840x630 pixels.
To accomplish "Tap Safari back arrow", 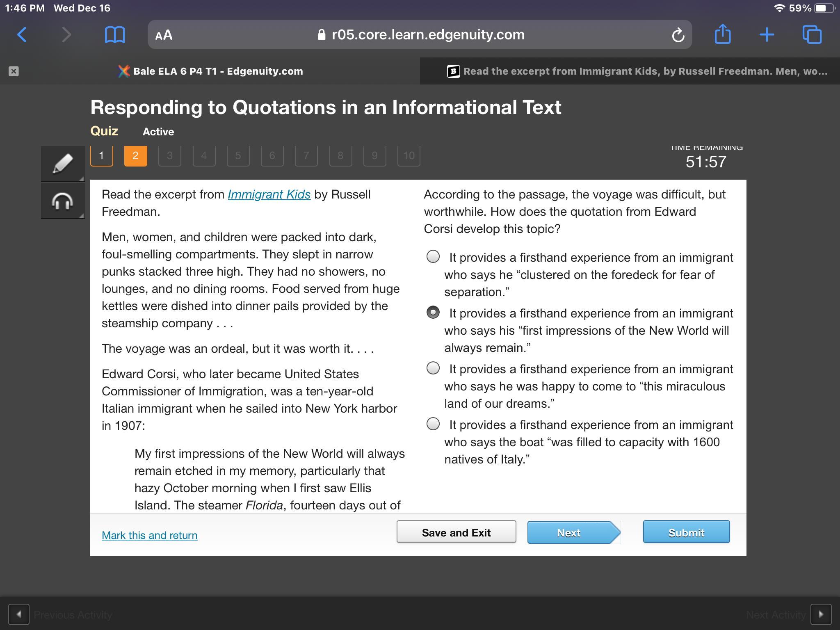I will pyautogui.click(x=22, y=35).
